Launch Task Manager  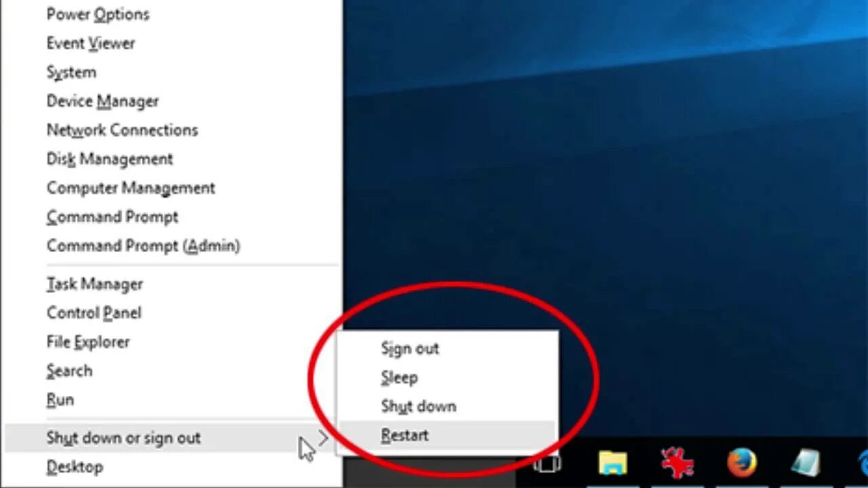coord(94,284)
